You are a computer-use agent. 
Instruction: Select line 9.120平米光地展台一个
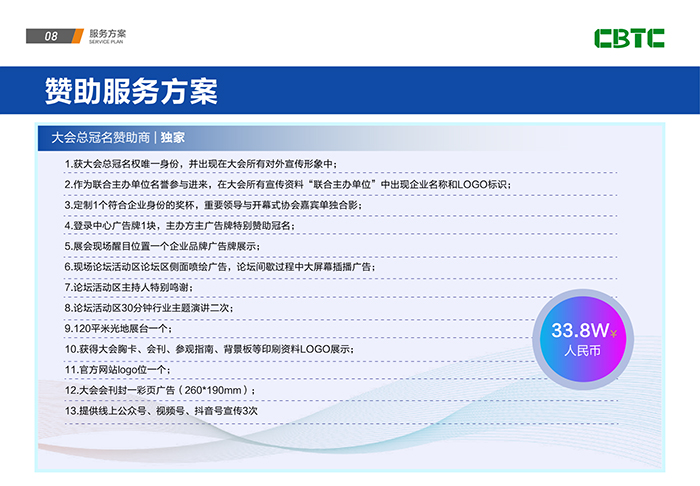118,328
